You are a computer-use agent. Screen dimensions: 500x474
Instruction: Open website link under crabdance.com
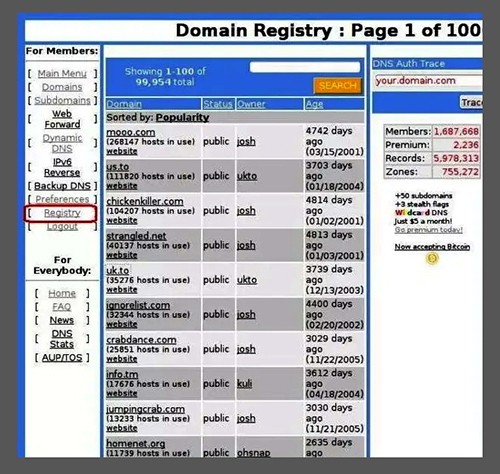click(122, 359)
